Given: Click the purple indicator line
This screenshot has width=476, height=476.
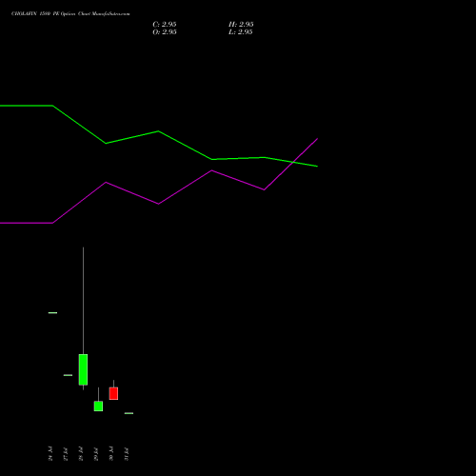Looking at the screenshot, I should (x=159, y=204).
